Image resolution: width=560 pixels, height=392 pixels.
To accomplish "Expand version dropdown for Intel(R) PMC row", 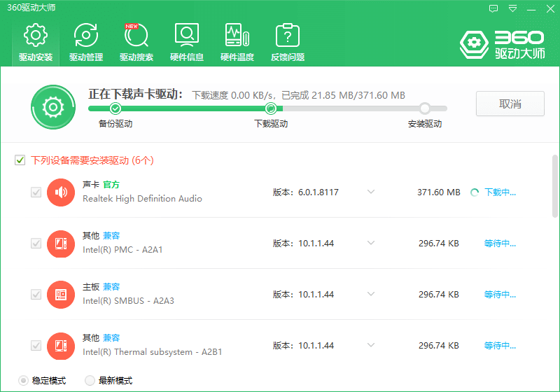I will pos(371,243).
